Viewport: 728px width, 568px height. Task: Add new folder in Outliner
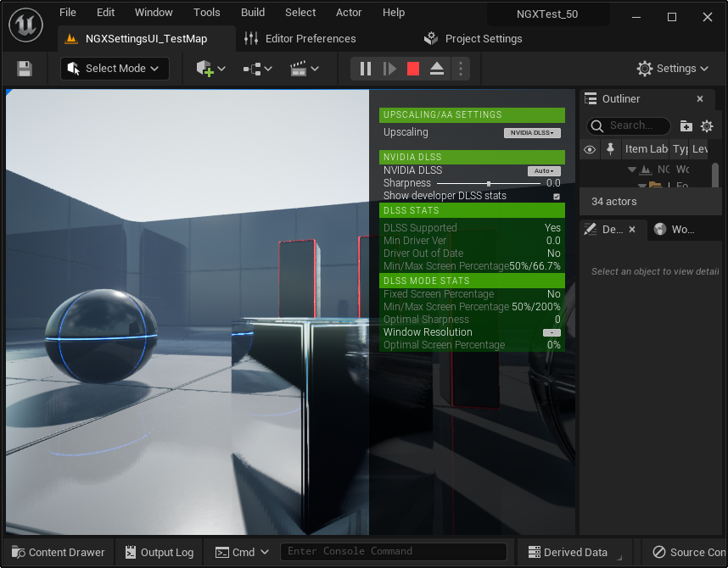(686, 125)
